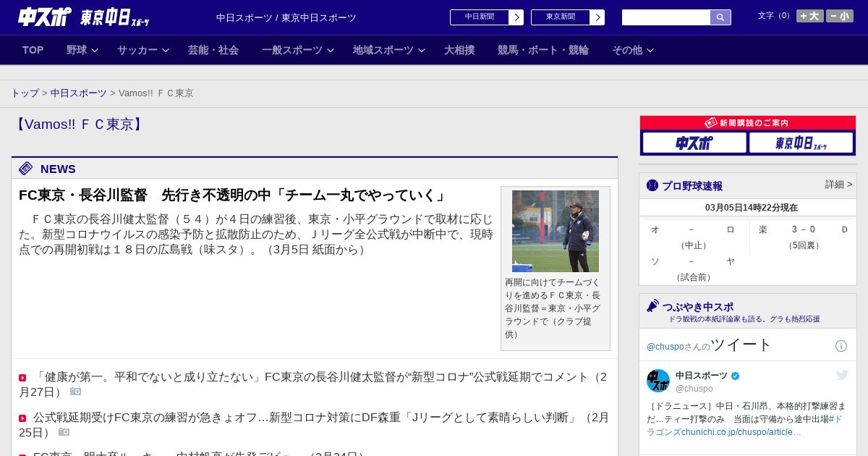Screen dimensions: 868x456
Task: Go to TOP navigation item
Action: coord(33,50)
